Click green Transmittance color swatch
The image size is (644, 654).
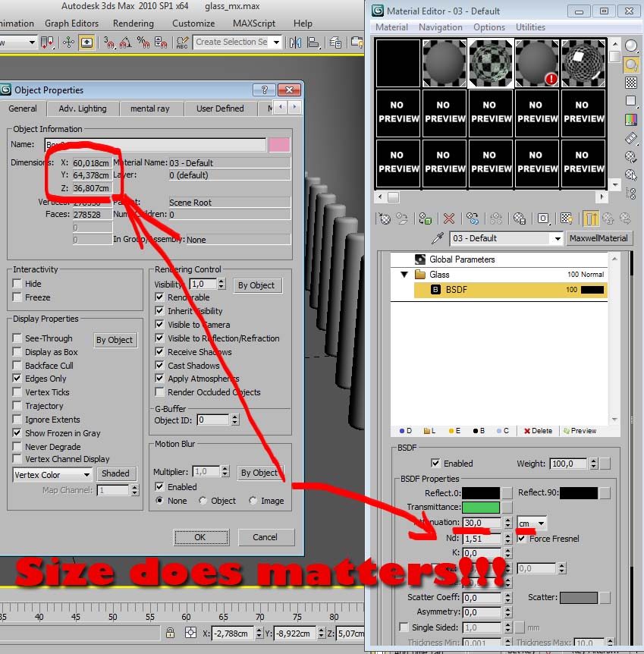[480, 507]
